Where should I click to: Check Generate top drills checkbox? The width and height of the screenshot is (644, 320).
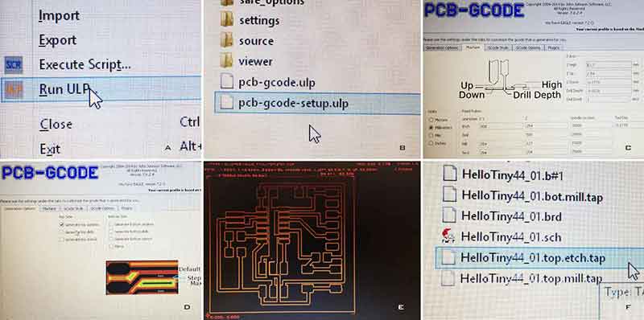[x=62, y=232]
